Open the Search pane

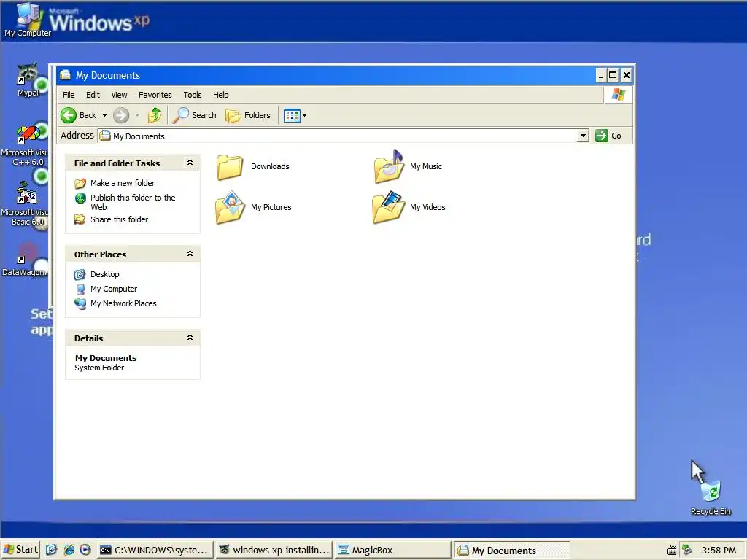(x=194, y=115)
